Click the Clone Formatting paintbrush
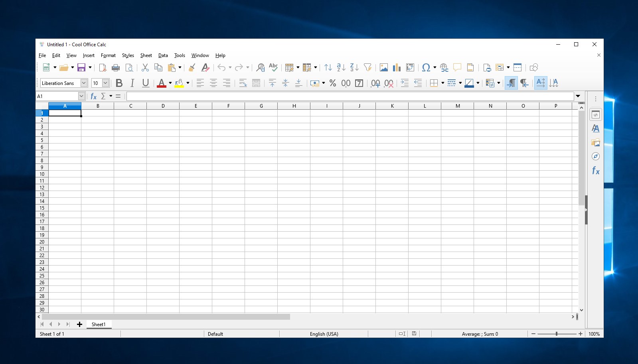The width and height of the screenshot is (638, 364). [x=192, y=67]
